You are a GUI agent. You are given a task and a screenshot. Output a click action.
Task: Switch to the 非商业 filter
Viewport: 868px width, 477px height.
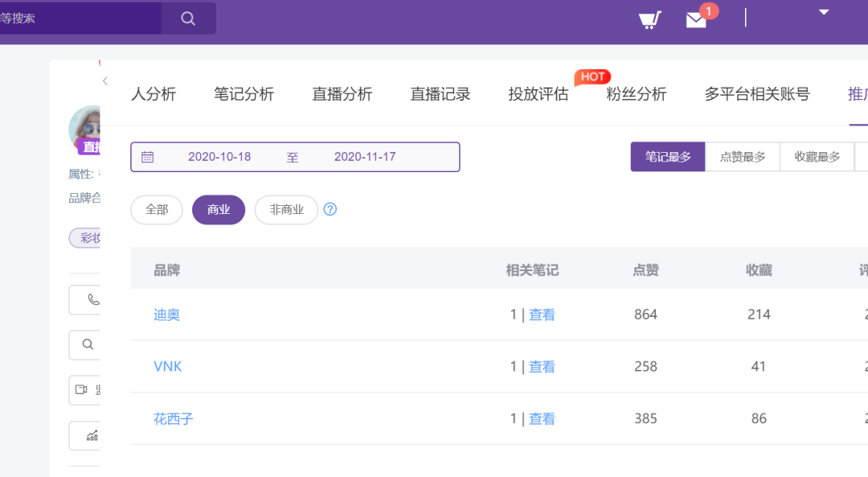coord(286,209)
